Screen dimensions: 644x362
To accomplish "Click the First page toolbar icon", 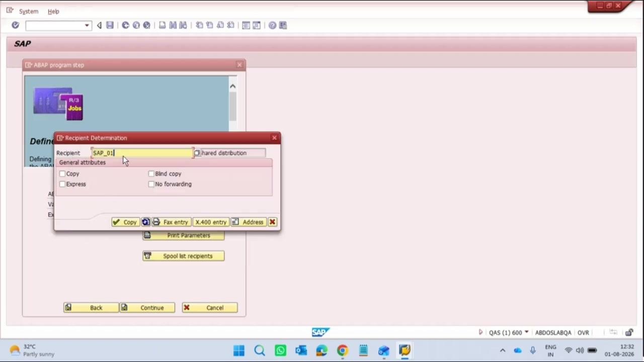I will tap(199, 25).
